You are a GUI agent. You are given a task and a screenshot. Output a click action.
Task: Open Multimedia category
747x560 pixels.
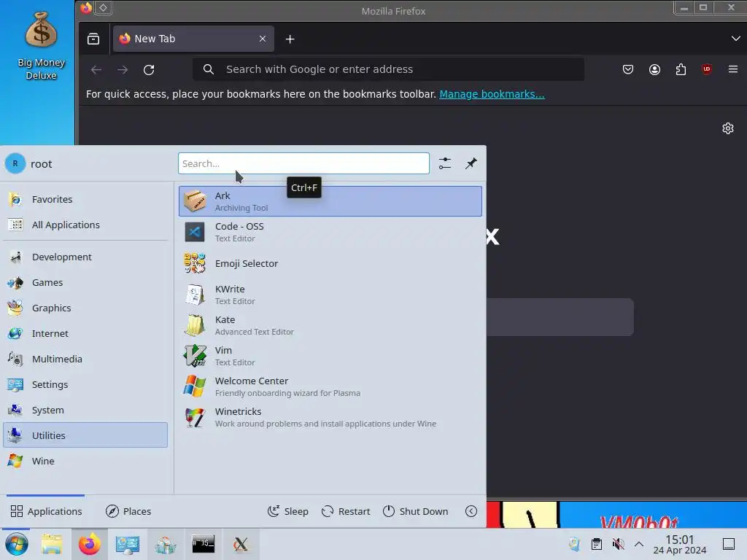[85, 359]
